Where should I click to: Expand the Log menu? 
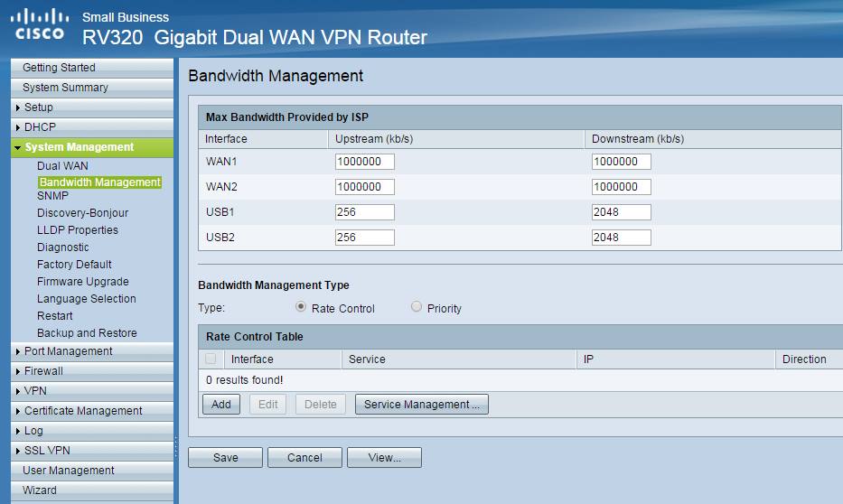pyautogui.click(x=92, y=431)
